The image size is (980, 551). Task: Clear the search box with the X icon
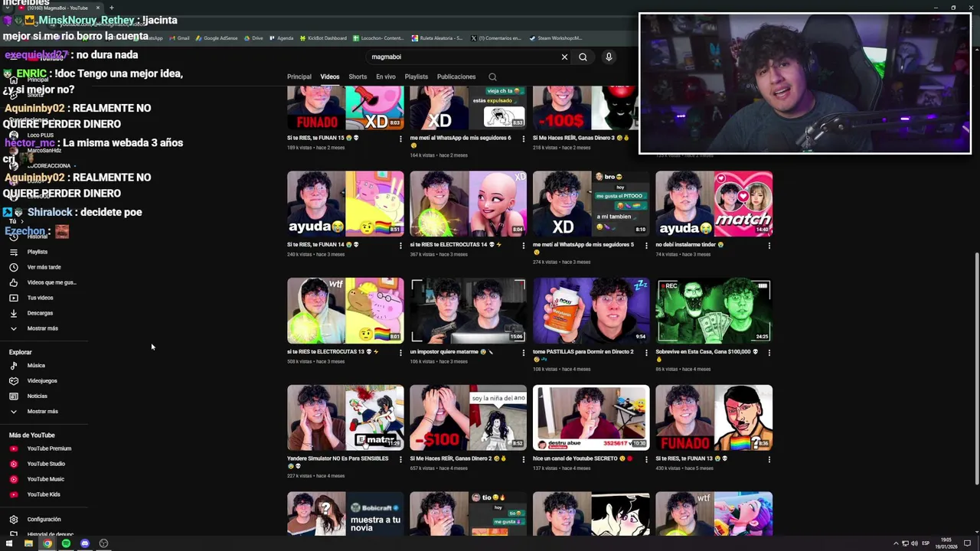(564, 57)
